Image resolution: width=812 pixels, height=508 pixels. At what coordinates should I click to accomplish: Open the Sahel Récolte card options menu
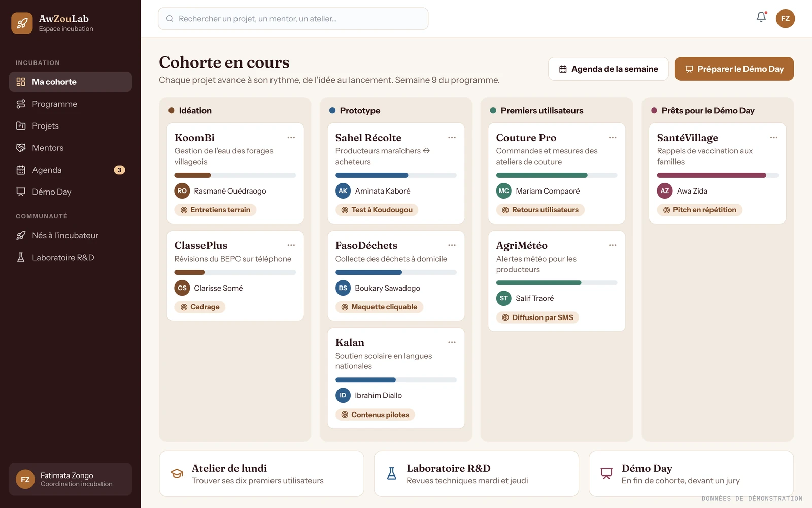click(x=452, y=138)
